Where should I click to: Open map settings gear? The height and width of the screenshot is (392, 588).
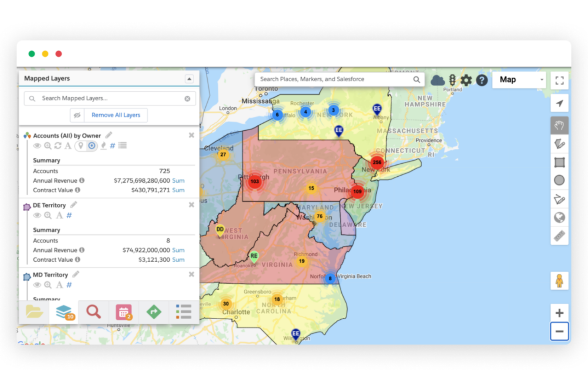(x=466, y=80)
